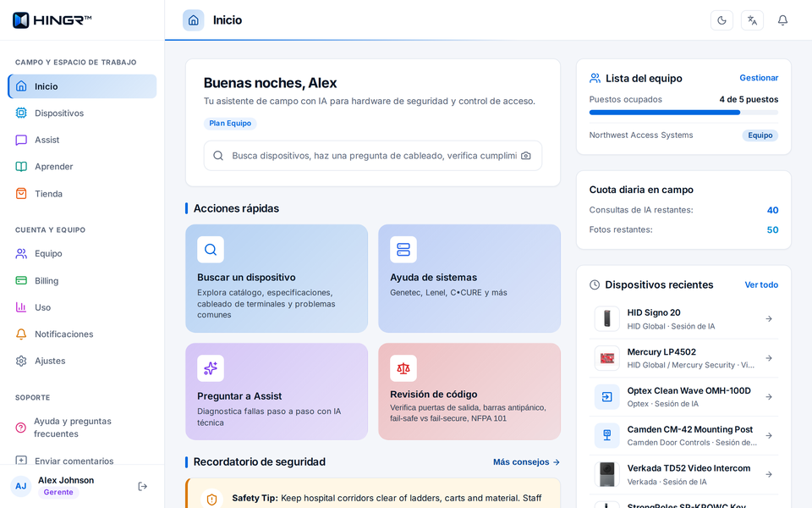812x508 pixels.
Task: Click the Fotos restantes value 50
Action: [772, 229]
